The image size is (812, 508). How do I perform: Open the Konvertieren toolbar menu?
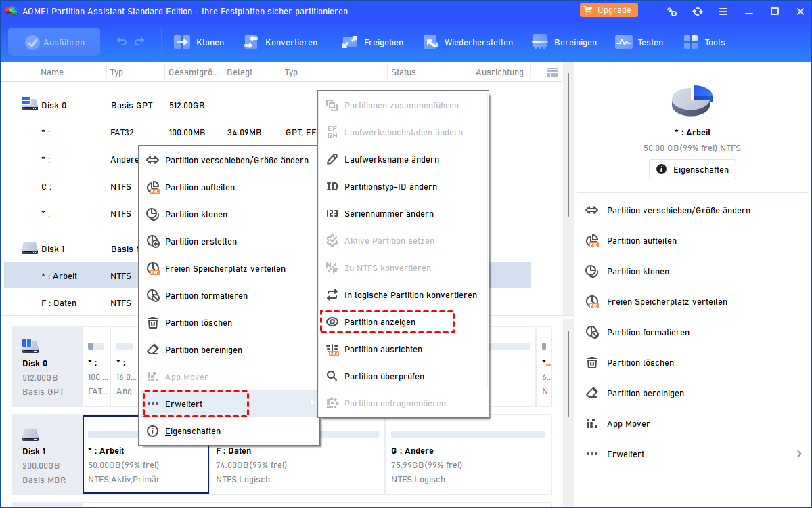(280, 42)
